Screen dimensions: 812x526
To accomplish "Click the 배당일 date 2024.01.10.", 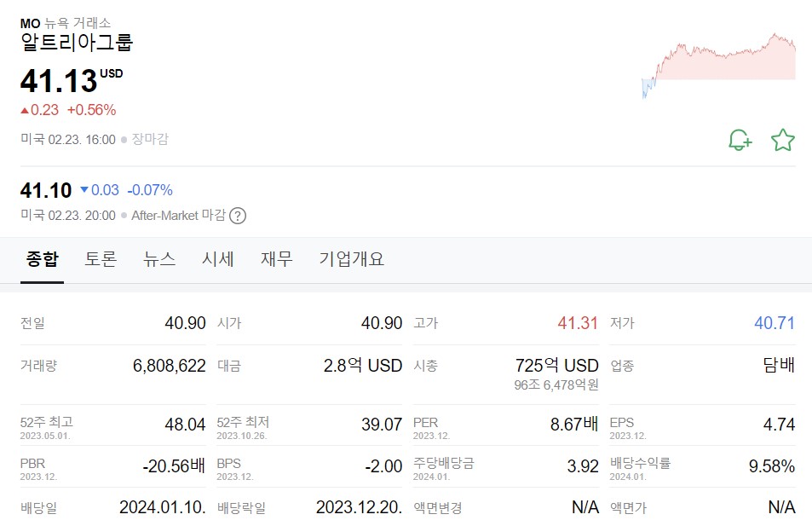I will [163, 507].
